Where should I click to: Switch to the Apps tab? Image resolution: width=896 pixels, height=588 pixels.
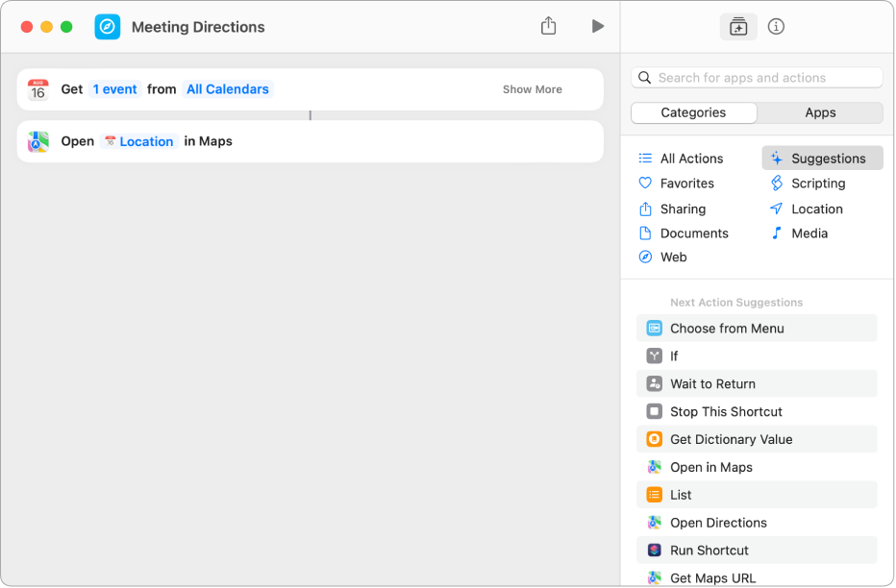(820, 112)
